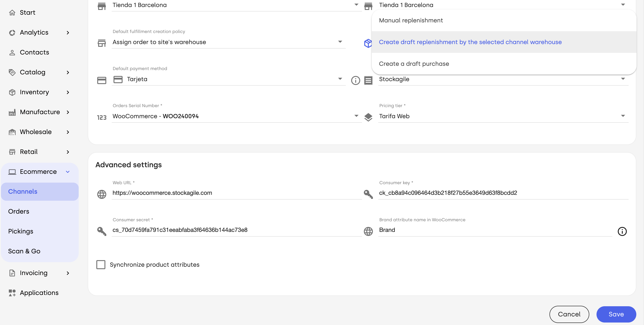644x325 pixels.
Task: Click the info icon next to Brand attribute
Action: tap(622, 231)
